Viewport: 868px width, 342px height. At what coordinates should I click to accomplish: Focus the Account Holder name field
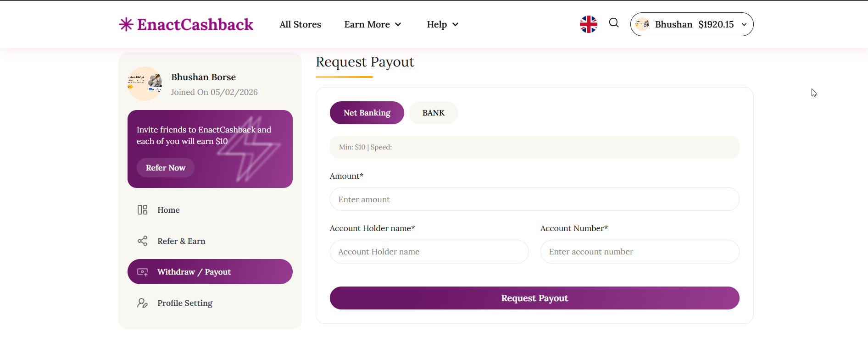pyautogui.click(x=429, y=252)
